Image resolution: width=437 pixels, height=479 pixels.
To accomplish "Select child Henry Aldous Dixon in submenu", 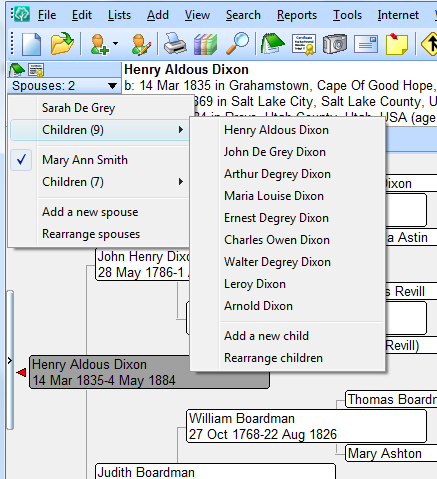I will pyautogui.click(x=287, y=130).
